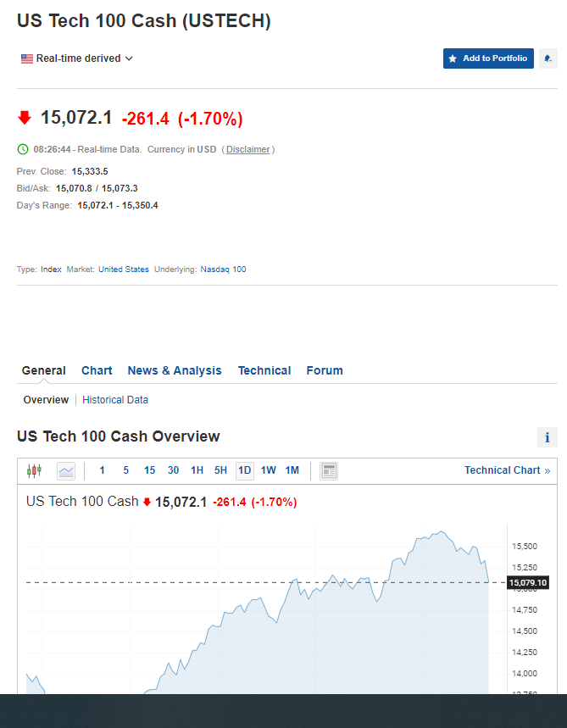Screen dimensions: 567x728
Task: Click the create alert bell icon
Action: (548, 58)
